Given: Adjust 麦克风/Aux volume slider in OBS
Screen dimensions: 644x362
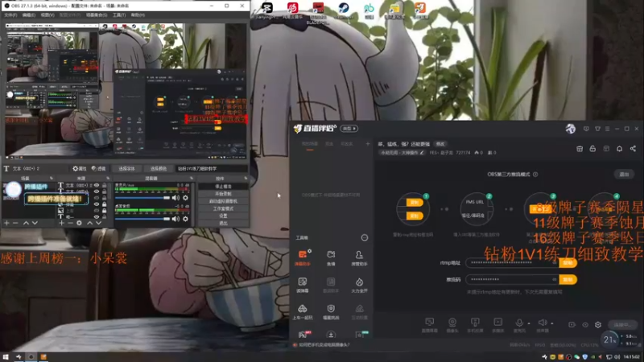Looking at the screenshot, I should pyautogui.click(x=142, y=198).
